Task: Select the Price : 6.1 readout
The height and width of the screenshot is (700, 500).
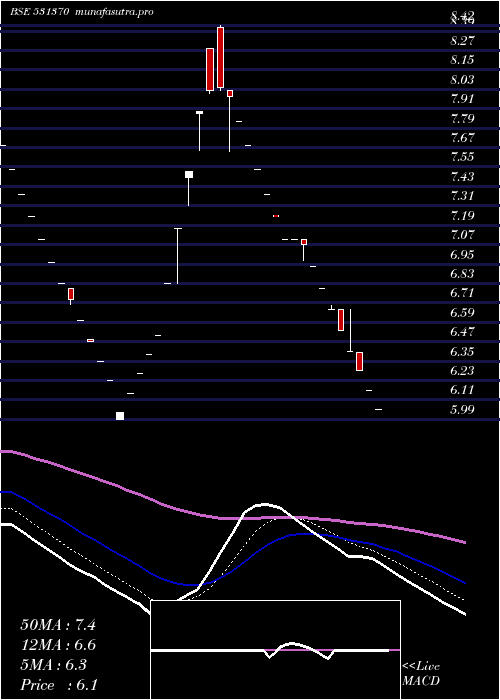Action: tap(59, 684)
